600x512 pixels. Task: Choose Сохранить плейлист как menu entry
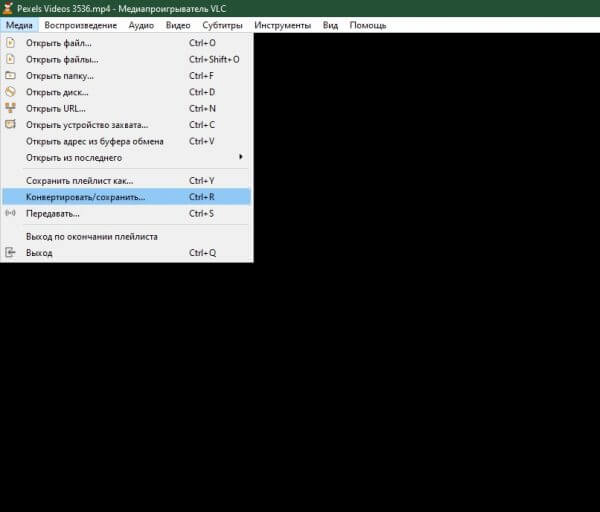coord(79,181)
